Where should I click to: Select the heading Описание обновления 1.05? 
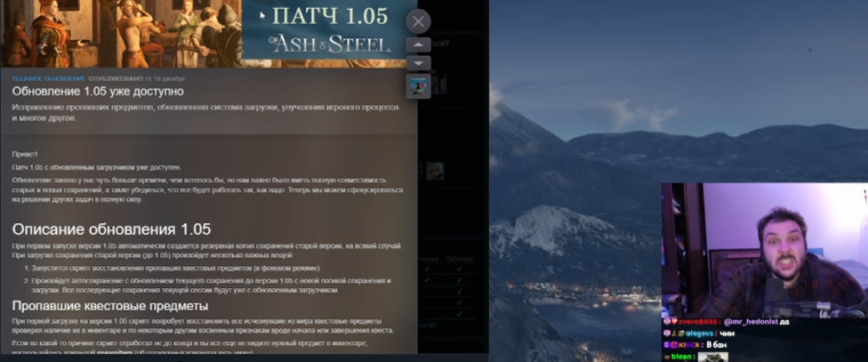(111, 229)
